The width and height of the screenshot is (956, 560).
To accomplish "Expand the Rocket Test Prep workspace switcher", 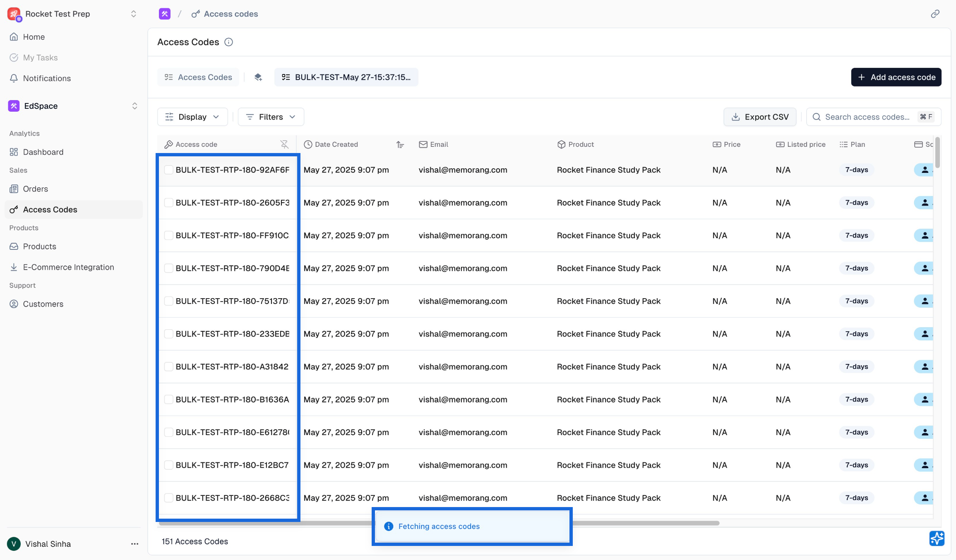I will pos(133,14).
